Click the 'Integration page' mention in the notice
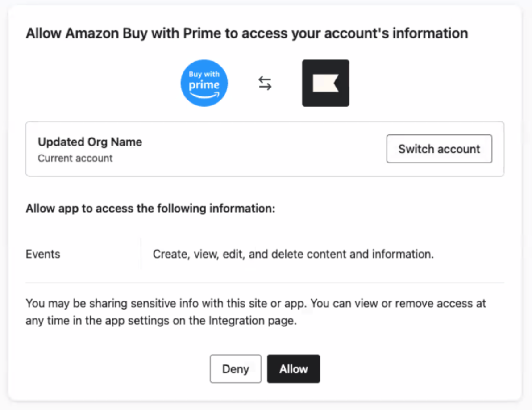This screenshot has height=410, width=532. click(x=253, y=321)
